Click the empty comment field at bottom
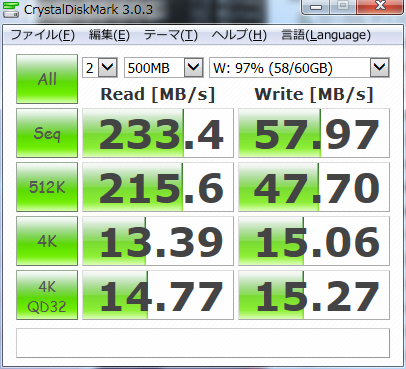 [203, 343]
